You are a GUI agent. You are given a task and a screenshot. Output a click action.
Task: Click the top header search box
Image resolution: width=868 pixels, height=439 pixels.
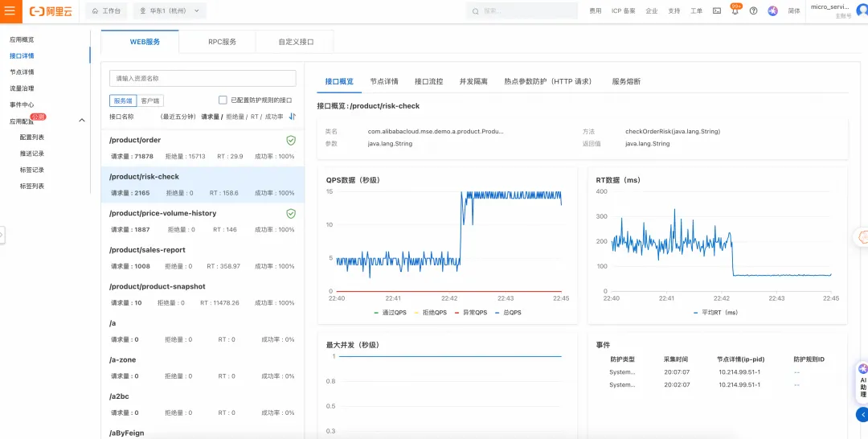click(x=522, y=11)
